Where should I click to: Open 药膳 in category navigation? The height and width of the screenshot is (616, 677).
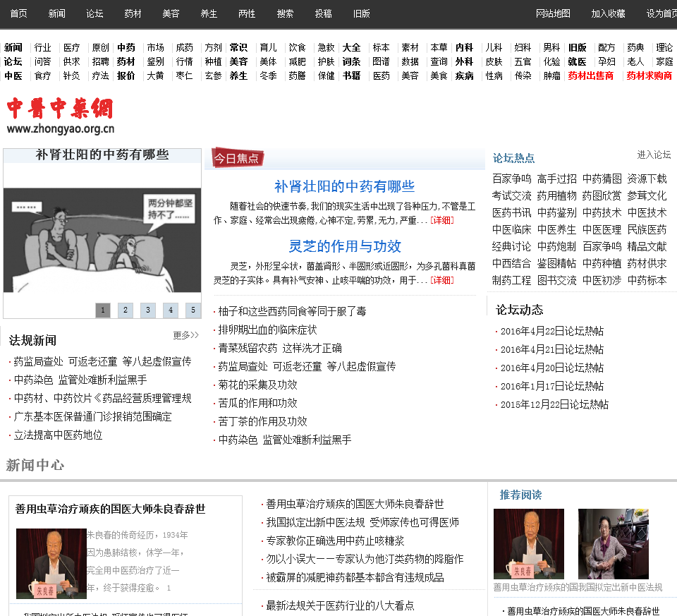pos(297,76)
